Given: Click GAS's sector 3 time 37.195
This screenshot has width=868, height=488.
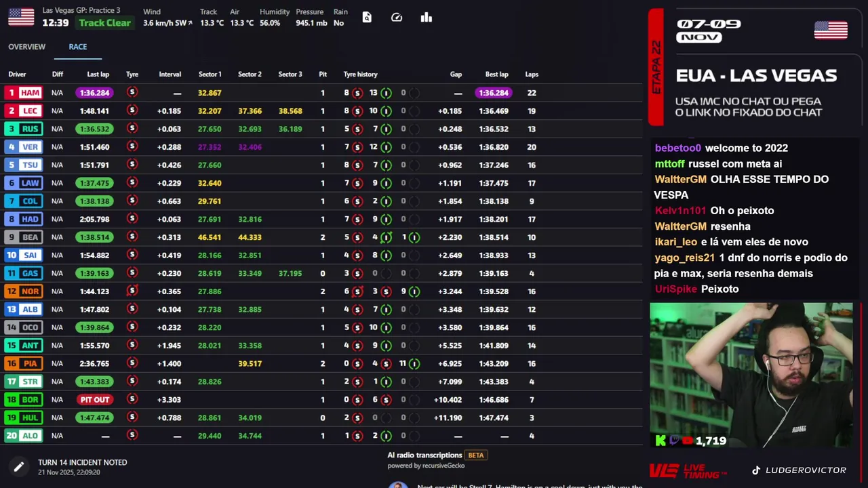Looking at the screenshot, I should 290,273.
